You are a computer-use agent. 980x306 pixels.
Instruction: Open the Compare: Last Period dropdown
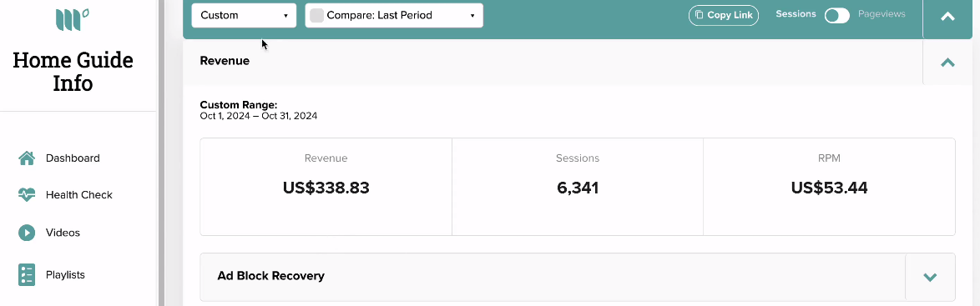click(x=394, y=15)
